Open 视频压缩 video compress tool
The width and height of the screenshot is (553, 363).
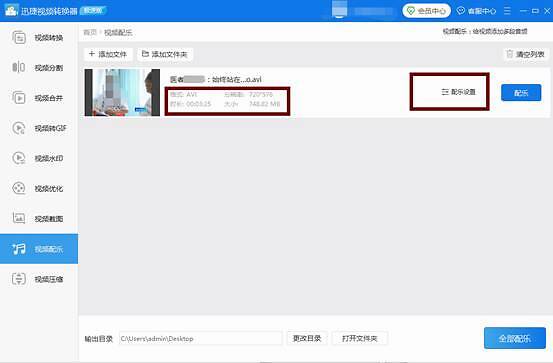click(38, 279)
